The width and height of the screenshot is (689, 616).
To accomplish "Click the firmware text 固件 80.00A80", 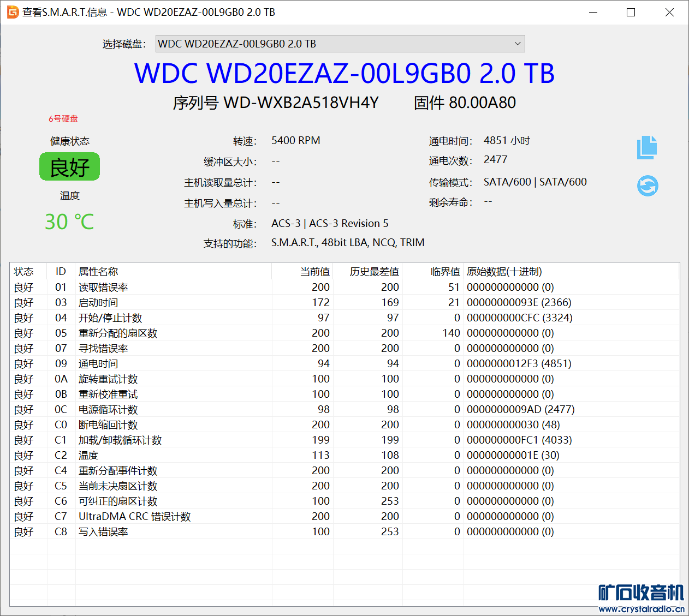I will (465, 103).
